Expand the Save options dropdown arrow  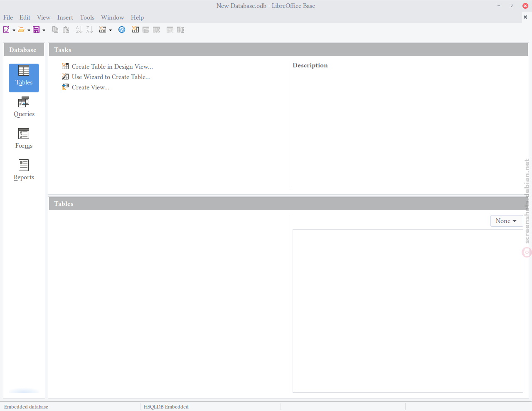coord(44,30)
